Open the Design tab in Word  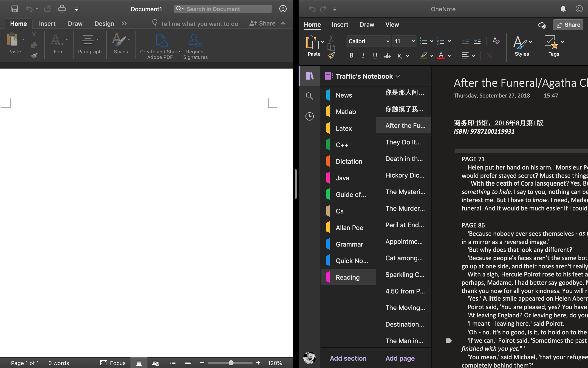104,24
